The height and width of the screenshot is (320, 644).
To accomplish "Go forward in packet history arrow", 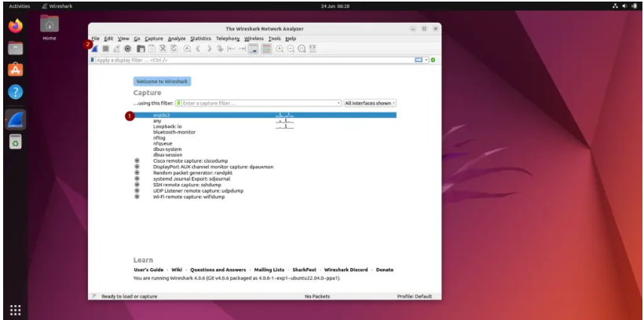I will [x=209, y=49].
